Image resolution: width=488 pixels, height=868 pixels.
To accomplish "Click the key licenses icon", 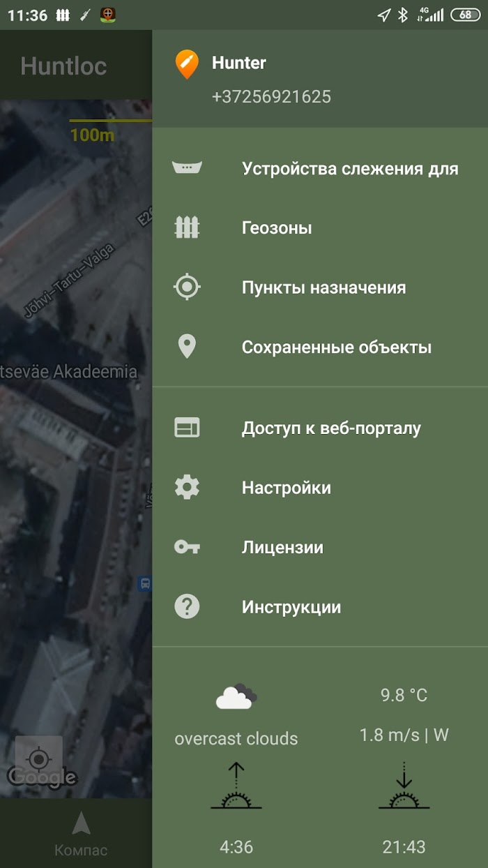I will click(x=187, y=547).
